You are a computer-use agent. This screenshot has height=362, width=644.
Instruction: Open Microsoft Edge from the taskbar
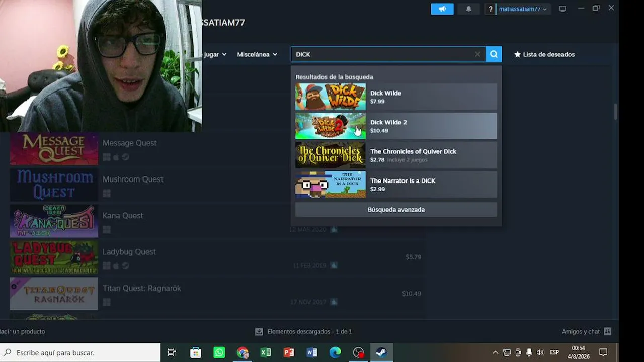335,352
